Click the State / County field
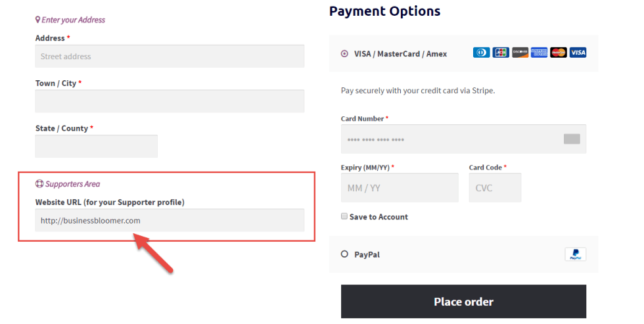This screenshot has width=644, height=324. 96,146
